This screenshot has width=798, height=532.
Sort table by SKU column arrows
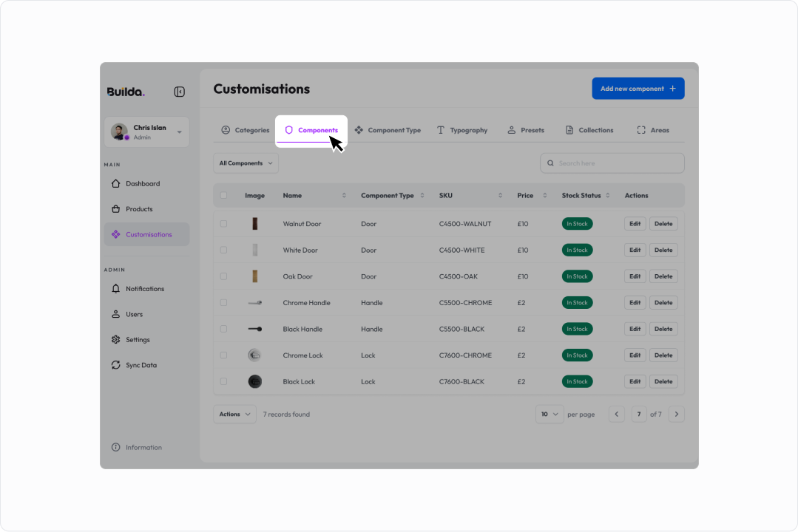[500, 195]
